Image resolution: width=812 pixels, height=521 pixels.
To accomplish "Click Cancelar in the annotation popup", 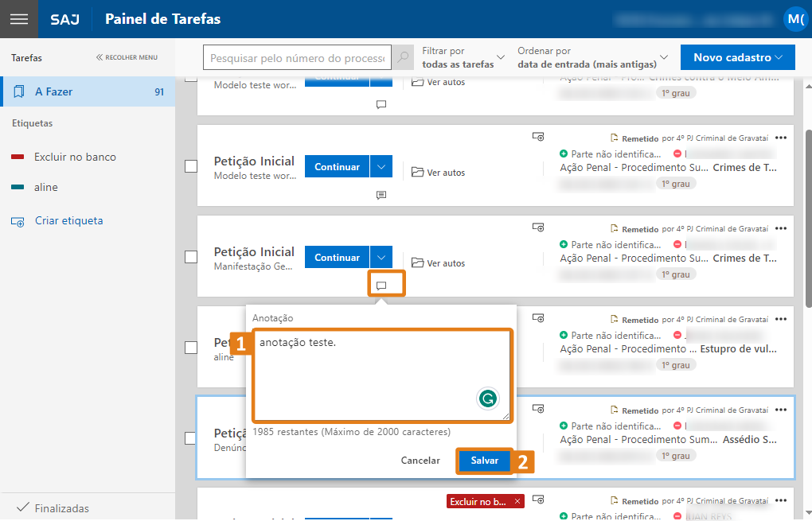I will click(x=420, y=461).
